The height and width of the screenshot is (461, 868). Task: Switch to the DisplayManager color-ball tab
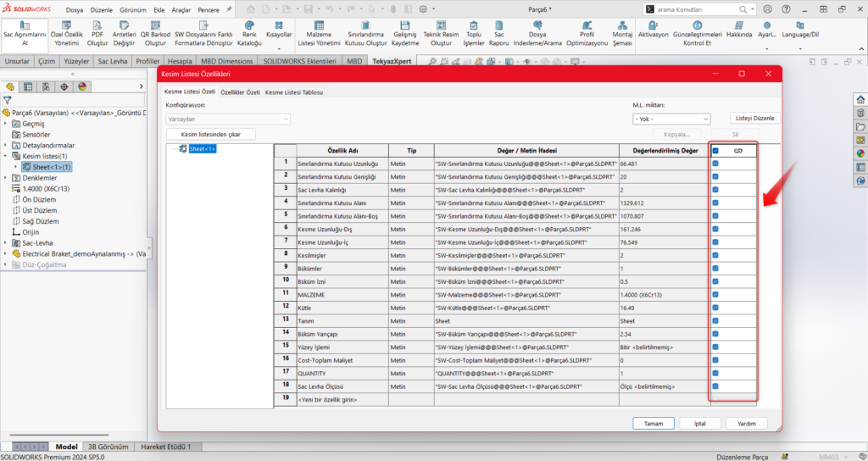coord(82,87)
